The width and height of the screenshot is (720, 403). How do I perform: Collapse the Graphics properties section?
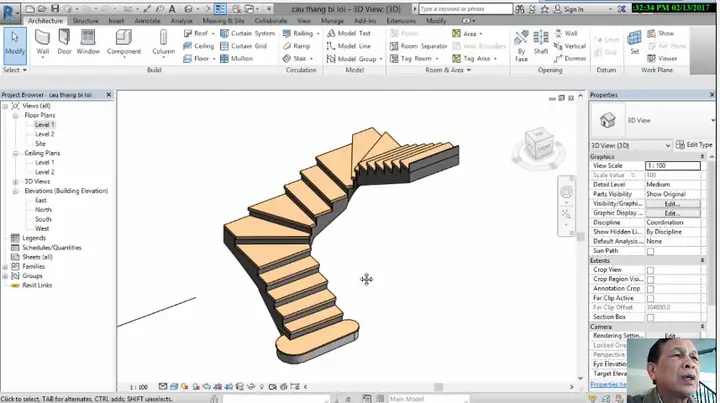click(x=702, y=157)
